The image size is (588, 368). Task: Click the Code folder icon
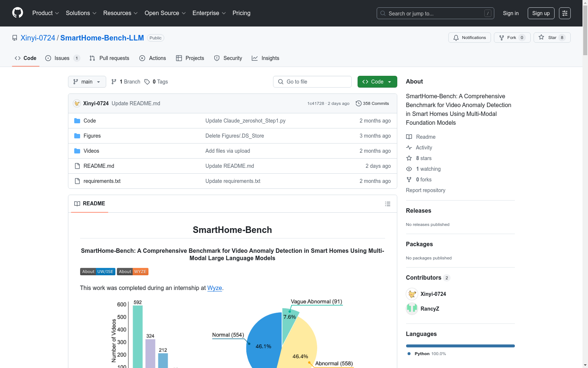tap(77, 121)
